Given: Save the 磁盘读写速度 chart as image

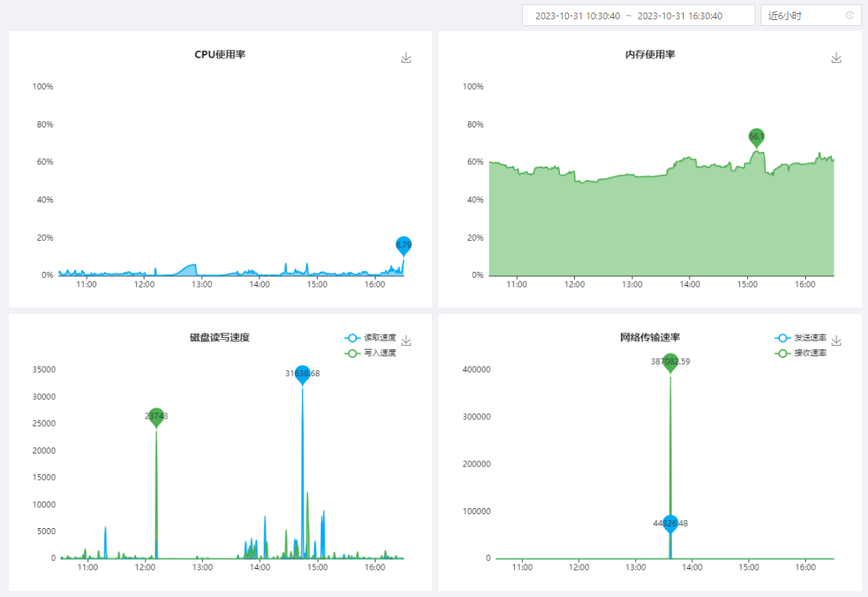Looking at the screenshot, I should pos(406,341).
